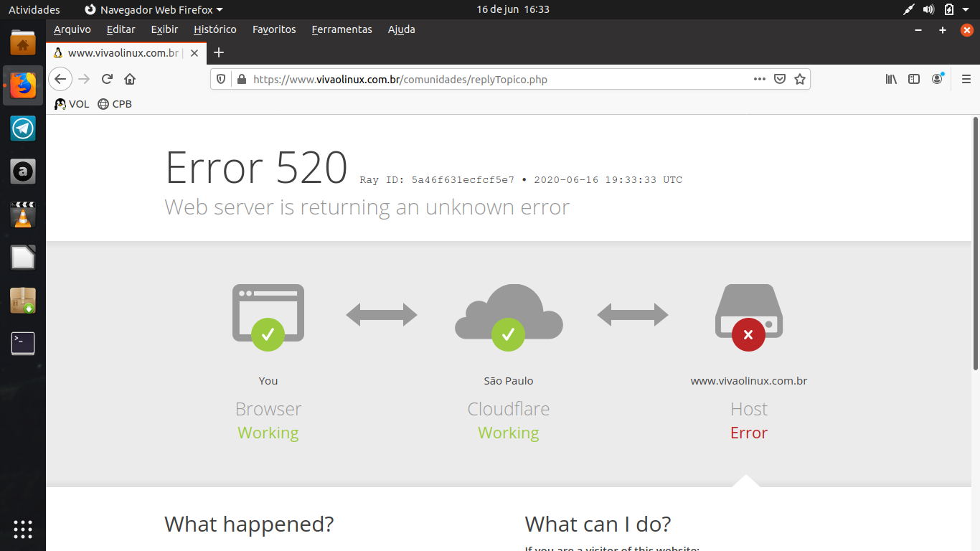Expand the system status menu arrow
The width and height of the screenshot is (980, 551).
966,9
